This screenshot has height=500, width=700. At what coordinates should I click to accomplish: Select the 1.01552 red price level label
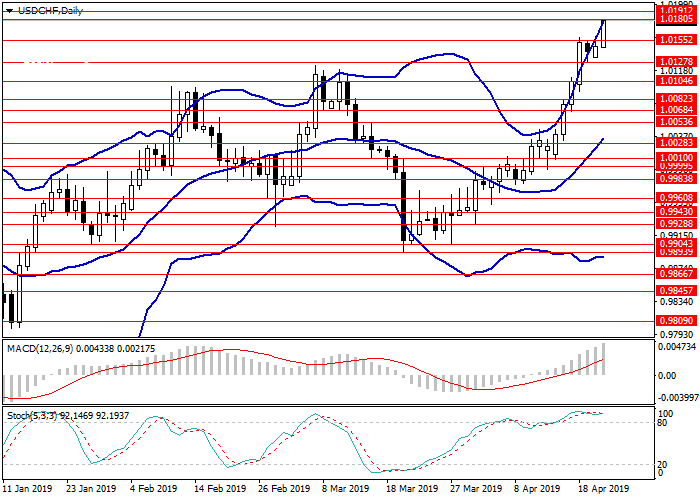click(676, 40)
